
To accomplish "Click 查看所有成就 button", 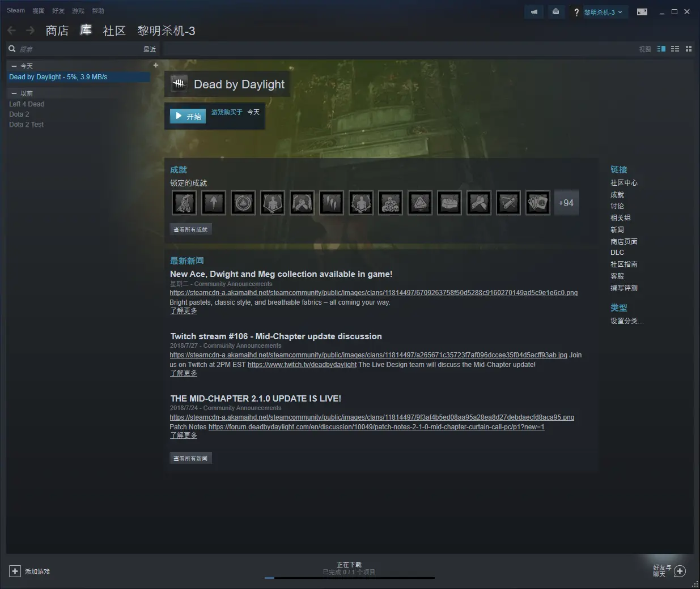I will (x=191, y=229).
